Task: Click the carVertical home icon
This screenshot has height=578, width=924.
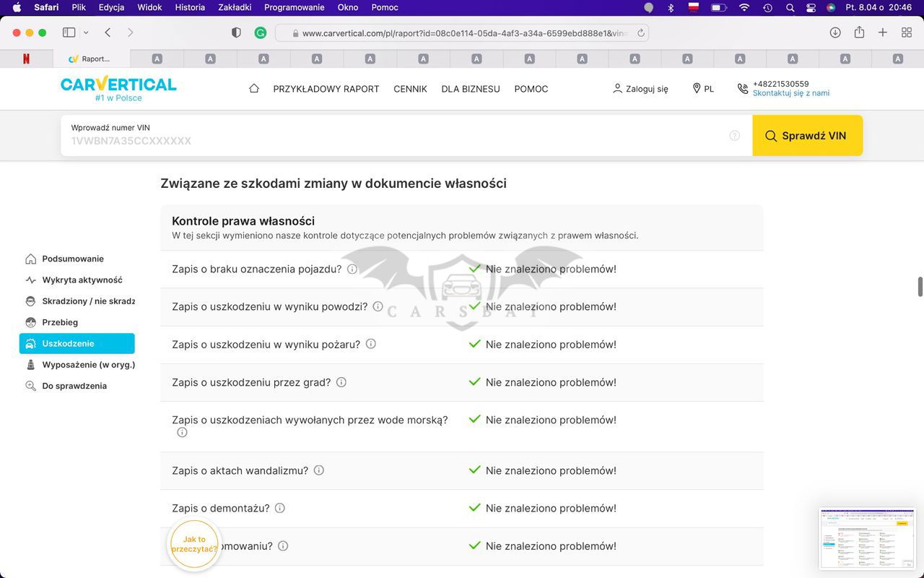Action: pos(253,88)
